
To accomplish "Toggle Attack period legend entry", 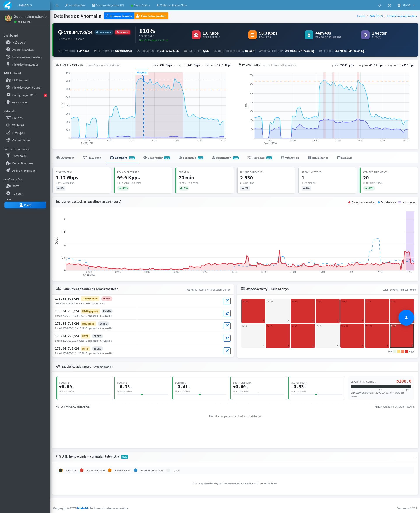I will pos(407,203).
